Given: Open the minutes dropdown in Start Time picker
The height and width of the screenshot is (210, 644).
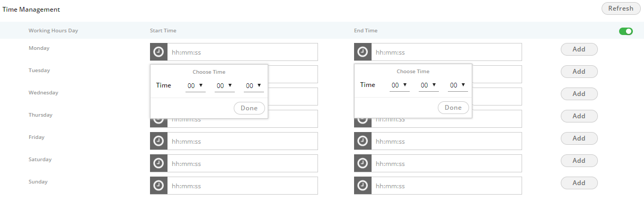Looking at the screenshot, I should point(225,85).
